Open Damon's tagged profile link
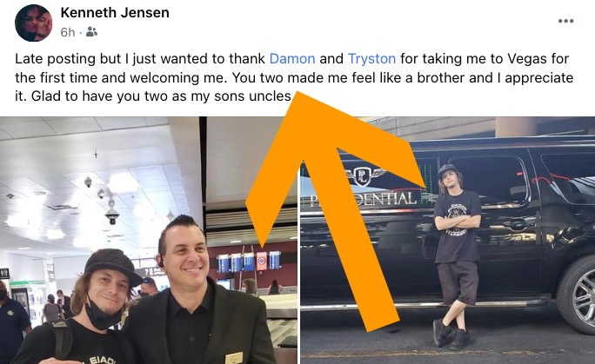The image size is (595, 364). [x=292, y=59]
